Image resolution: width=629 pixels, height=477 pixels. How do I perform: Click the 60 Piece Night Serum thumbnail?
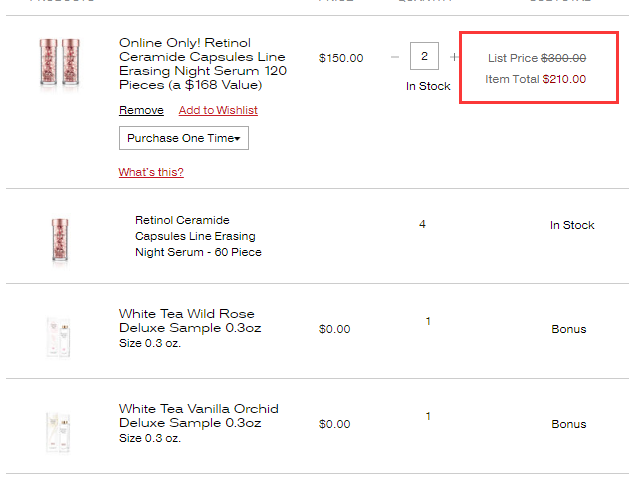(60, 240)
